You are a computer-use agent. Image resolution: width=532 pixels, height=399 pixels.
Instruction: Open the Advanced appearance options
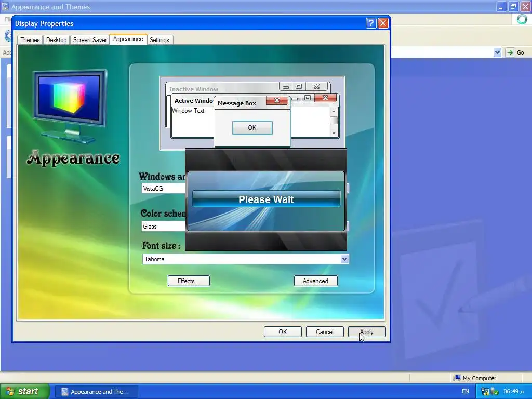(x=315, y=281)
